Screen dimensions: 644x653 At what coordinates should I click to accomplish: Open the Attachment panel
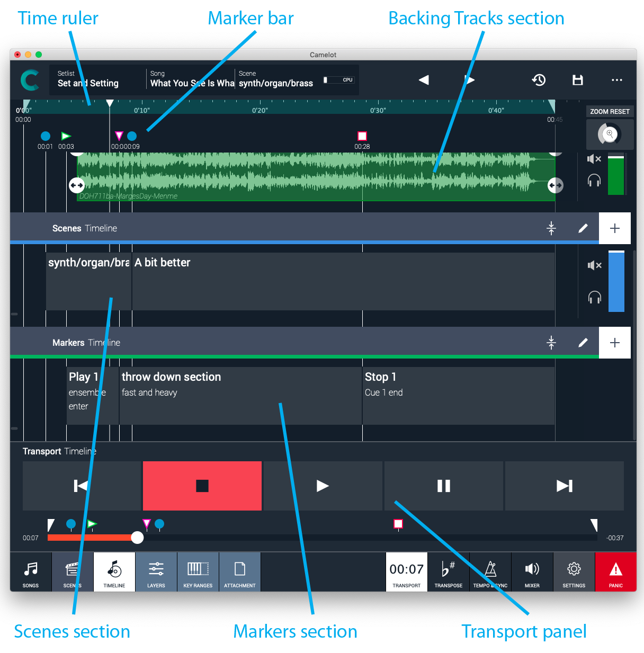(239, 572)
